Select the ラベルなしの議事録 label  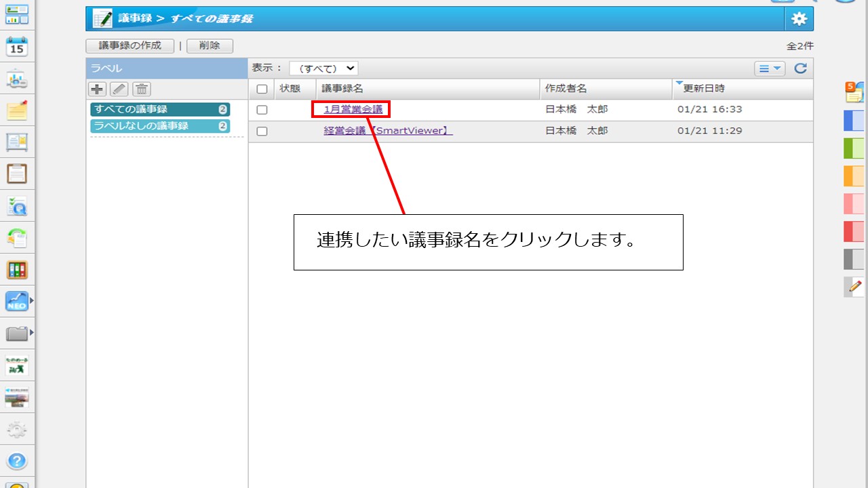pyautogui.click(x=160, y=126)
